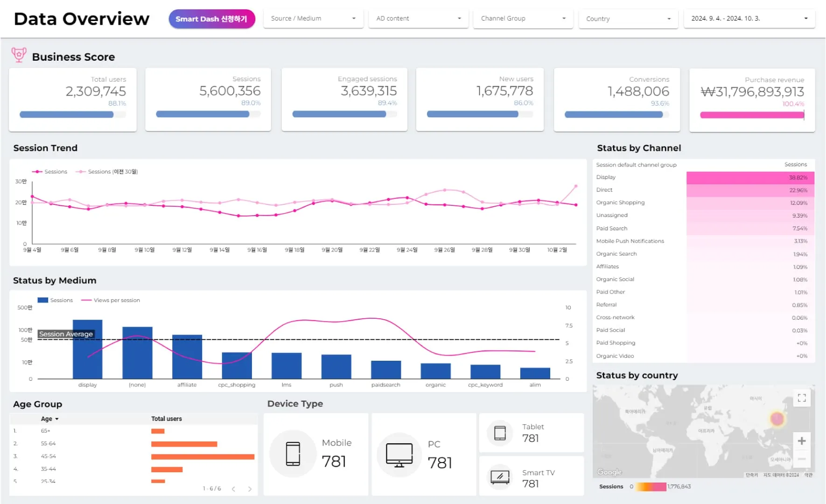
Task: Click the paidsearch bar in medium chart
Action: [386, 370]
